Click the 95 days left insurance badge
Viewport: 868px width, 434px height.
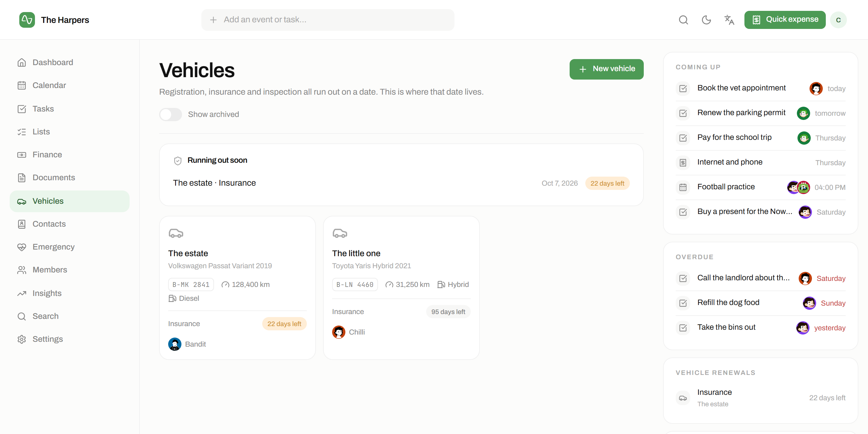pyautogui.click(x=448, y=312)
